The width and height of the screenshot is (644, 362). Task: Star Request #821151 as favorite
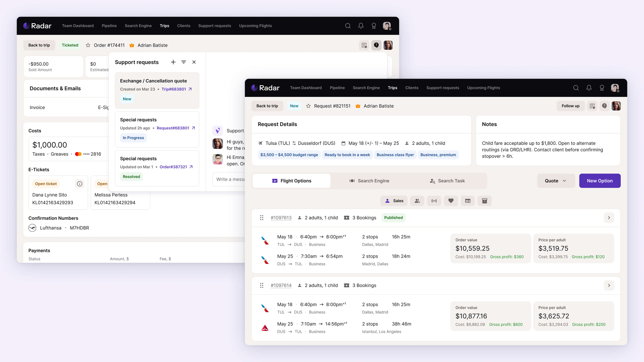308,106
